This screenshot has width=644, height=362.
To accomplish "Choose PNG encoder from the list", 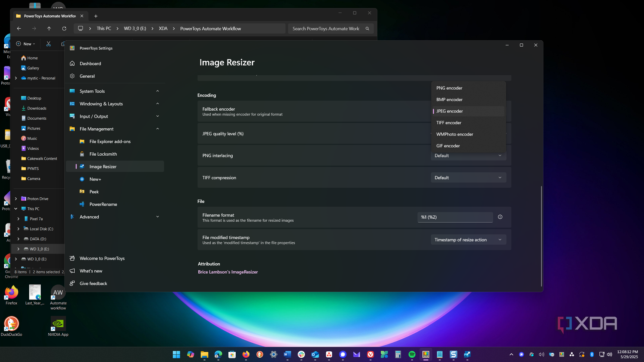I will click(468, 88).
